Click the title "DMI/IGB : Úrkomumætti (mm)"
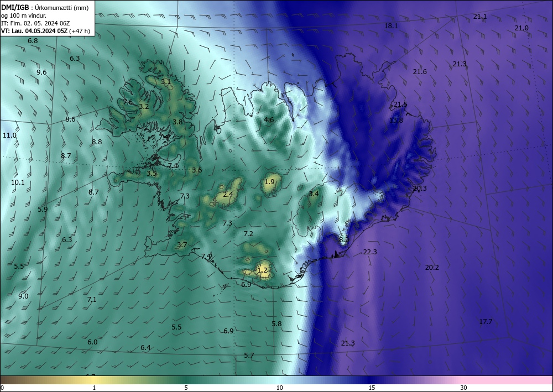Image resolution: width=553 pixels, height=392 pixels. pos(45,7)
